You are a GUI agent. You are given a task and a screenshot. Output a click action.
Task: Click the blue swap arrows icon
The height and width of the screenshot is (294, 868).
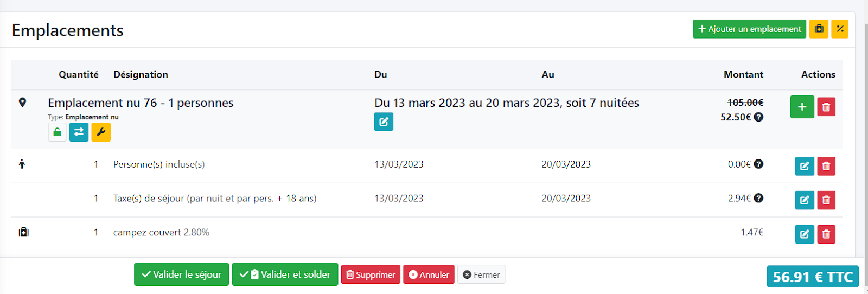(79, 132)
